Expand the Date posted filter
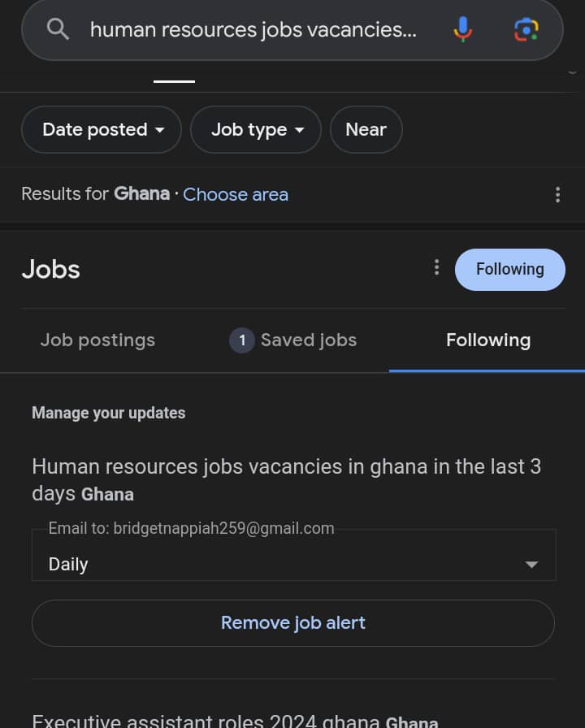This screenshot has width=585, height=728. coord(101,130)
